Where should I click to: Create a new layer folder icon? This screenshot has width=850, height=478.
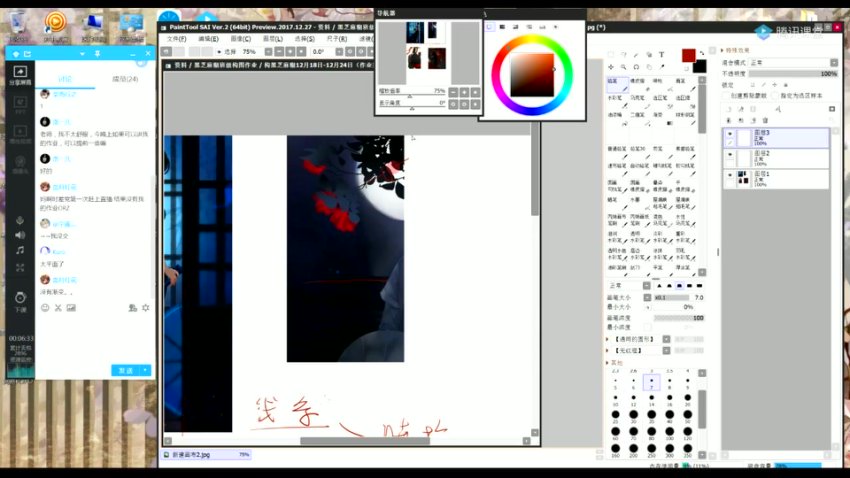(753, 109)
